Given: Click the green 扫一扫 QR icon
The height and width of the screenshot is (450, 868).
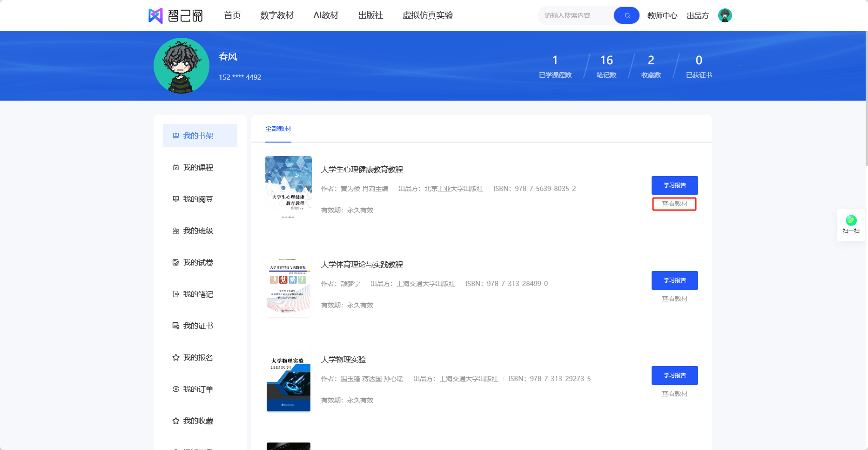Looking at the screenshot, I should [x=851, y=220].
